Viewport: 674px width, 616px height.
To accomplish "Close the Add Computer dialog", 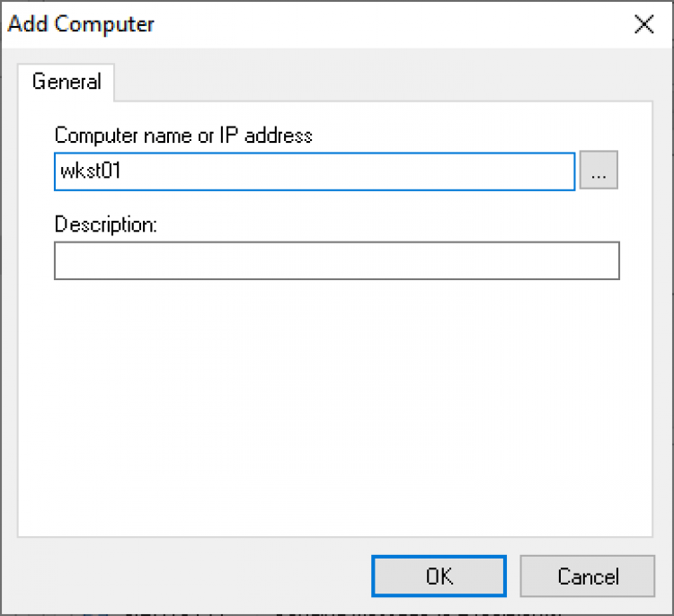I will (643, 24).
